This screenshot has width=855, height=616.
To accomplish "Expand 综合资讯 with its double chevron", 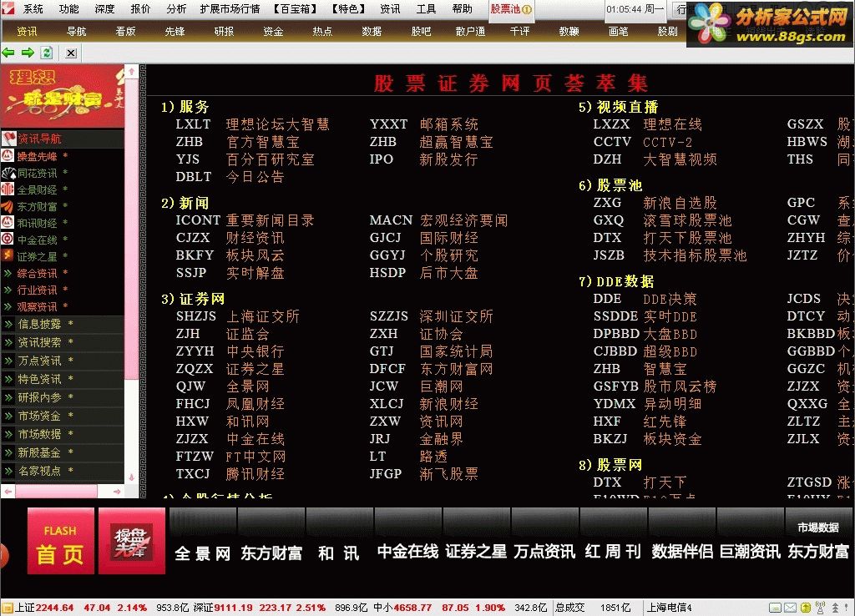I will (8, 273).
